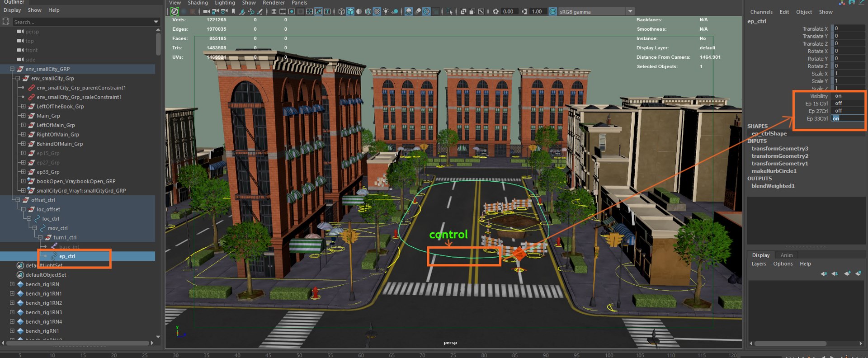Click the Grease Pencil icon
868x358 pixels.
pyautogui.click(x=260, y=12)
